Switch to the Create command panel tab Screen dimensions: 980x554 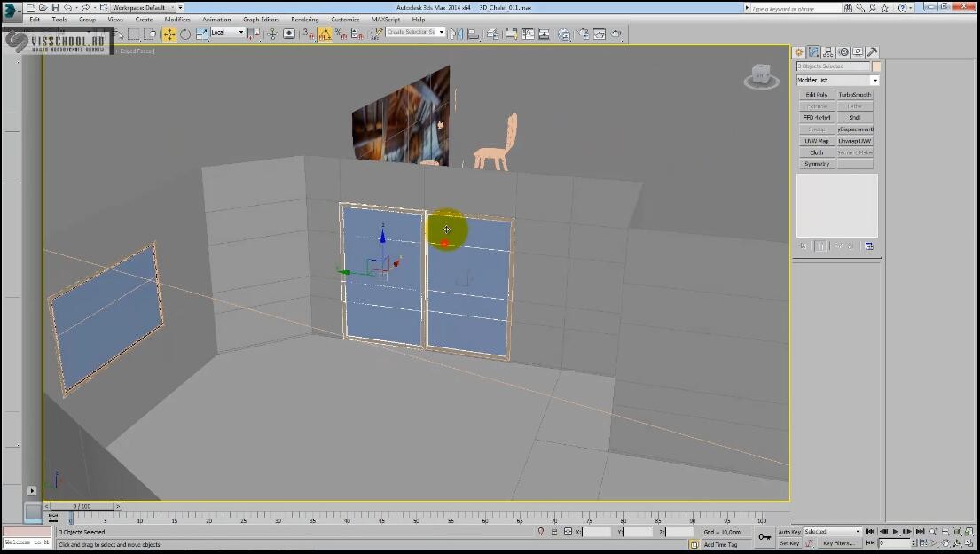pyautogui.click(x=799, y=52)
